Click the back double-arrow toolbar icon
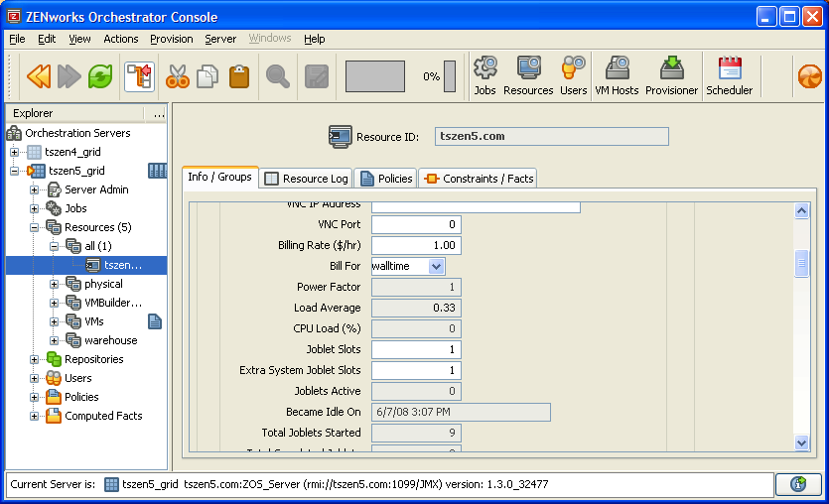Image resolution: width=829 pixels, height=504 pixels. tap(39, 76)
